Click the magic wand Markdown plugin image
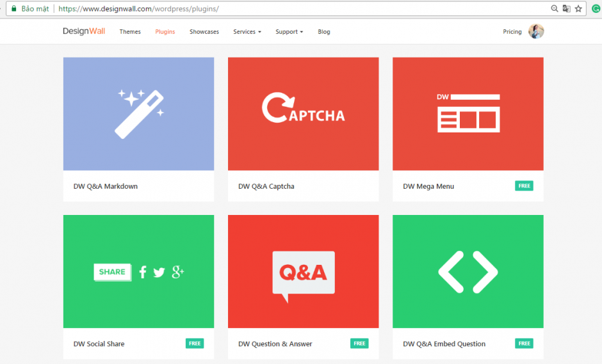Viewport: 602px width, 364px height. [138, 114]
